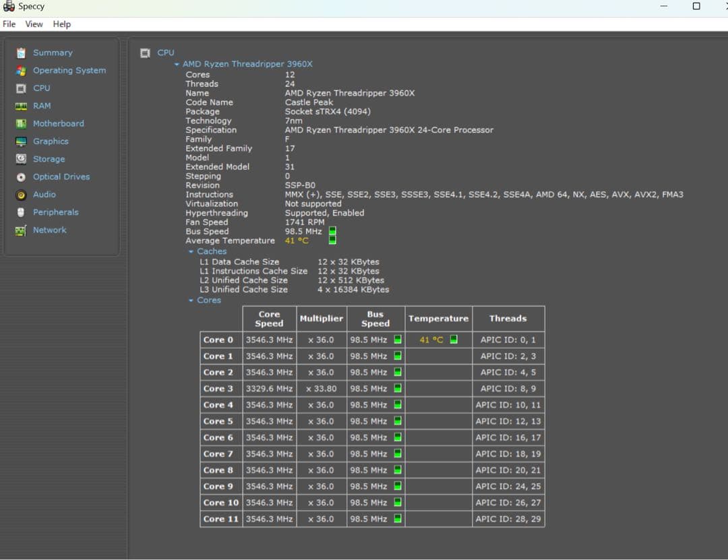
Task: Click the Network card icon in sidebar
Action: [x=21, y=230]
